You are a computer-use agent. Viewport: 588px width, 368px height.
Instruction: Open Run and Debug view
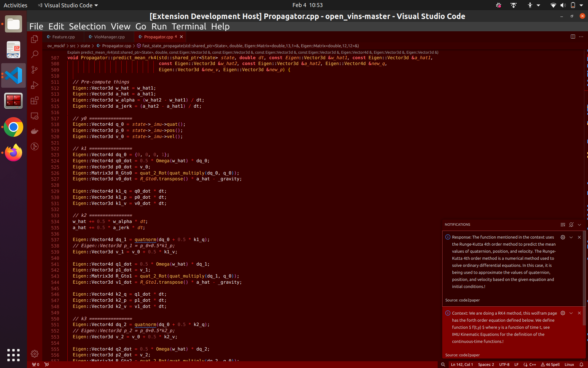tap(35, 85)
